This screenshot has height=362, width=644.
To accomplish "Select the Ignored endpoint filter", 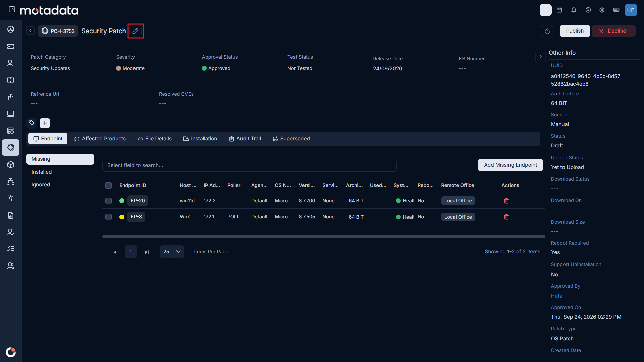I will tap(60, 185).
